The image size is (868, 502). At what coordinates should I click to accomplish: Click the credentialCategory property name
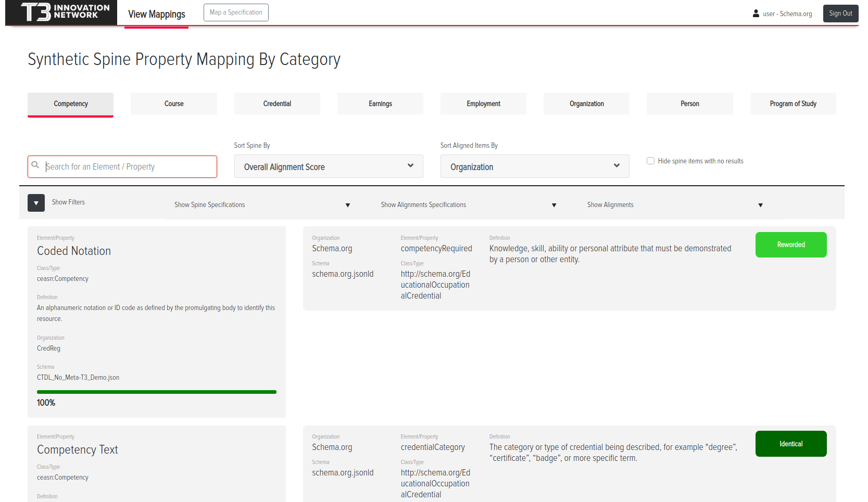[433, 447]
